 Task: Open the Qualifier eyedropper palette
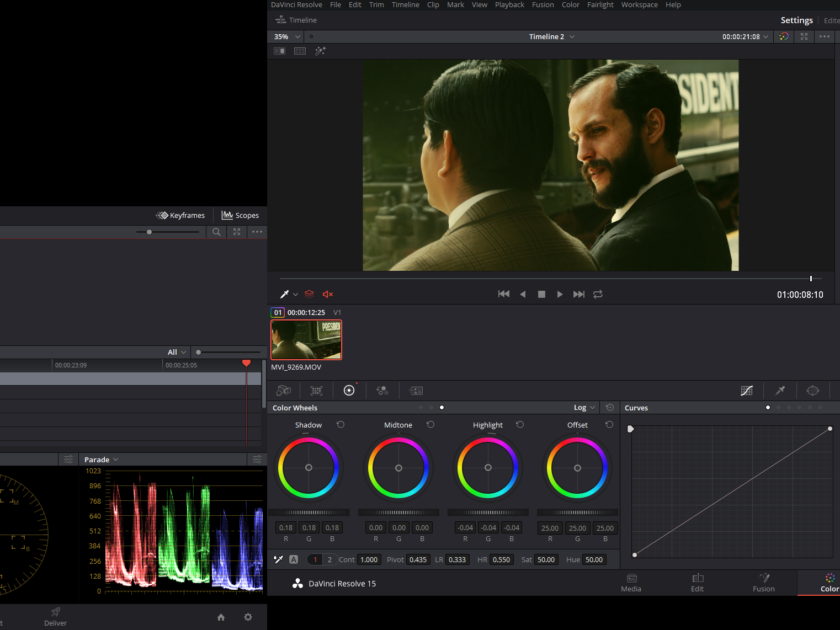click(x=780, y=391)
